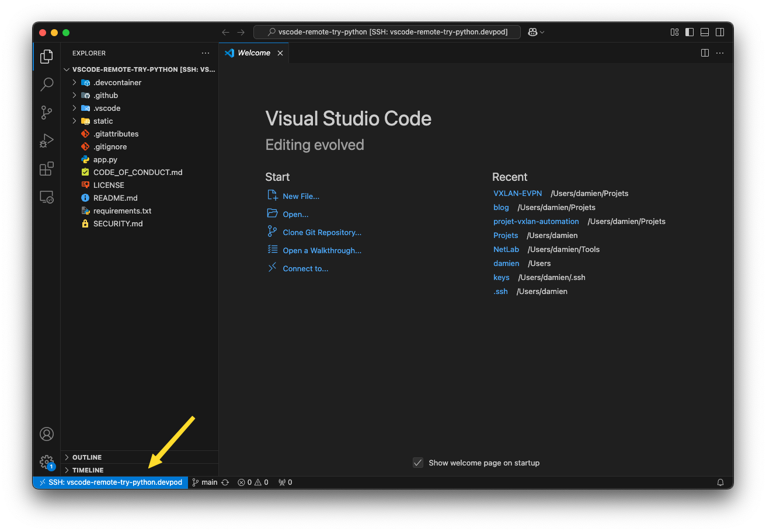Image resolution: width=766 pixels, height=532 pixels.
Task: Uncheck Show welcome page on startup
Action: pos(418,463)
